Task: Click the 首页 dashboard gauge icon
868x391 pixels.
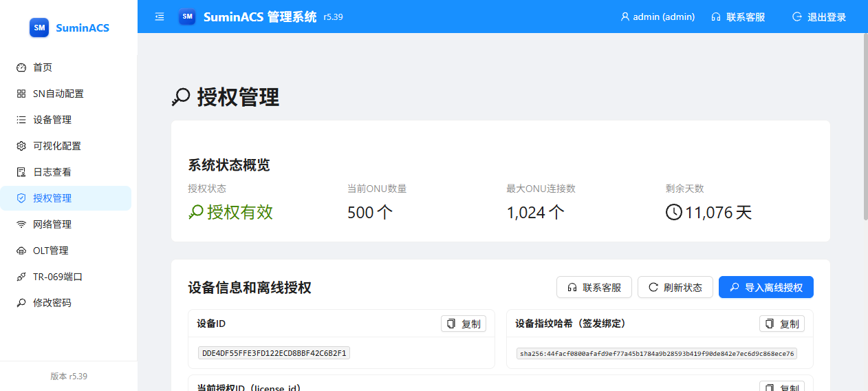Action: (21, 67)
